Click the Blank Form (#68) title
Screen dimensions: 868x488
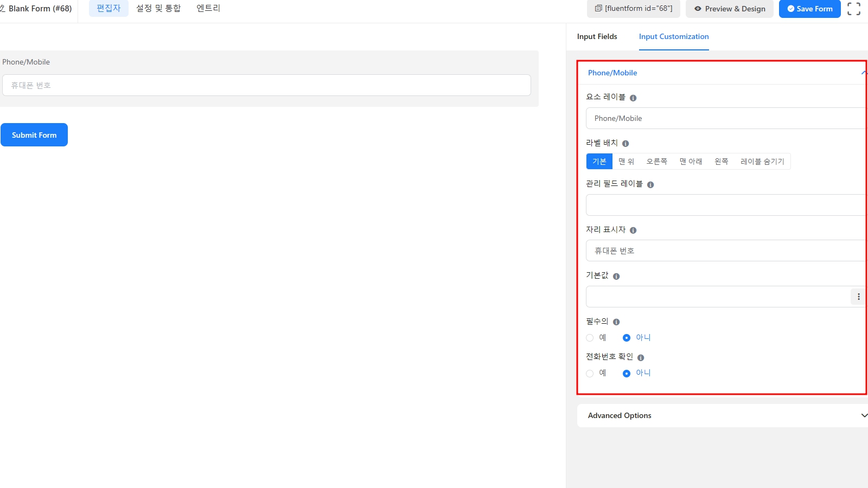(40, 9)
